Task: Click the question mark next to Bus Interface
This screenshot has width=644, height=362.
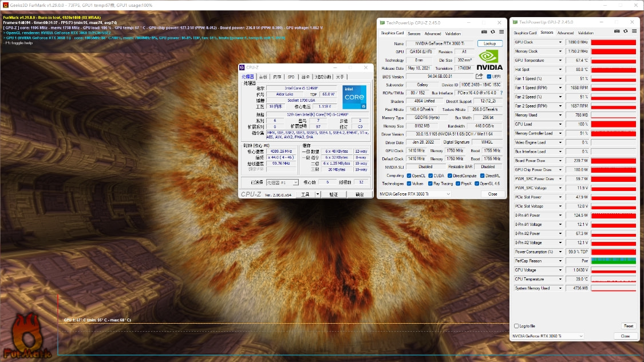Action: (501, 93)
